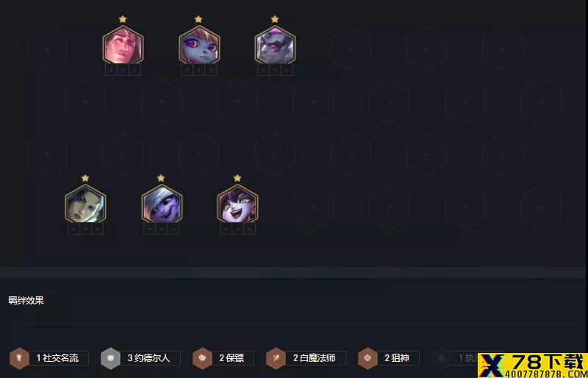Click the 保镖 trait hexagon icon
588x378 pixels.
click(x=202, y=358)
